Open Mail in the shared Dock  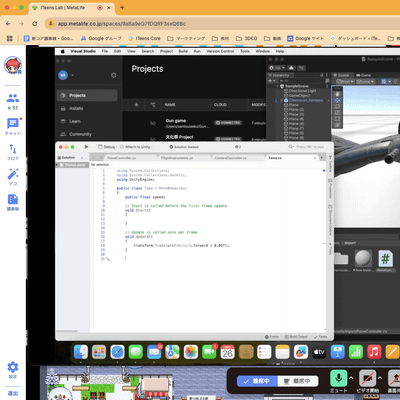pyautogui.click(x=154, y=352)
